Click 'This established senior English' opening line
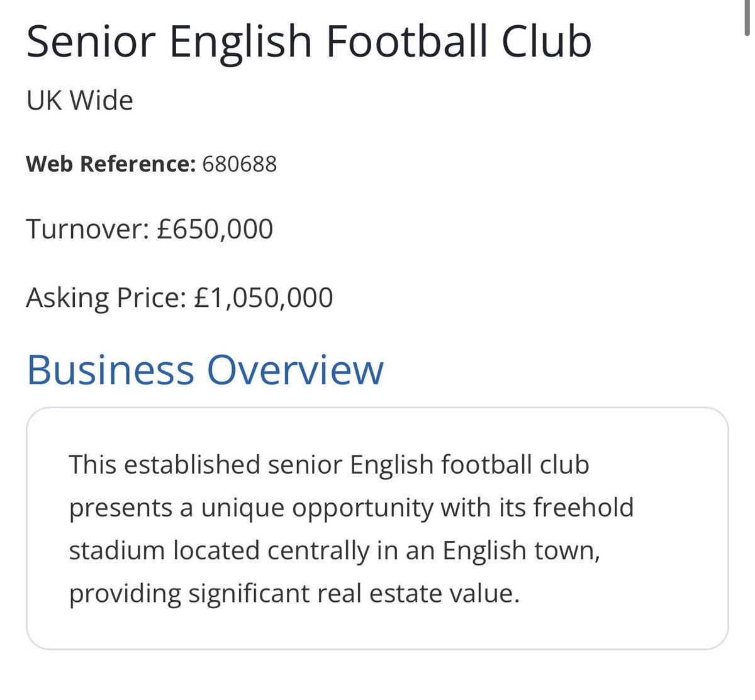The width and height of the screenshot is (755, 700). [252, 465]
